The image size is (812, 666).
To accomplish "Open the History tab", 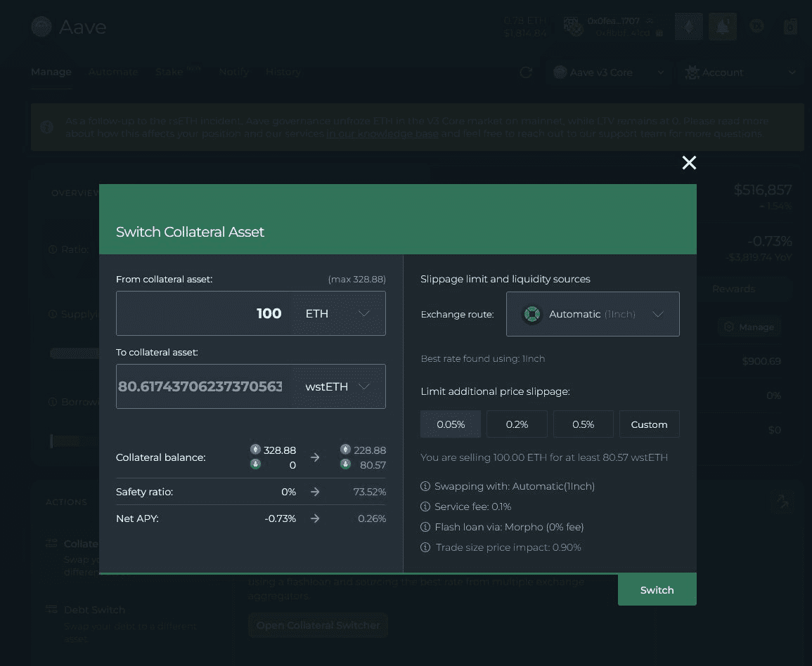I will click(283, 72).
